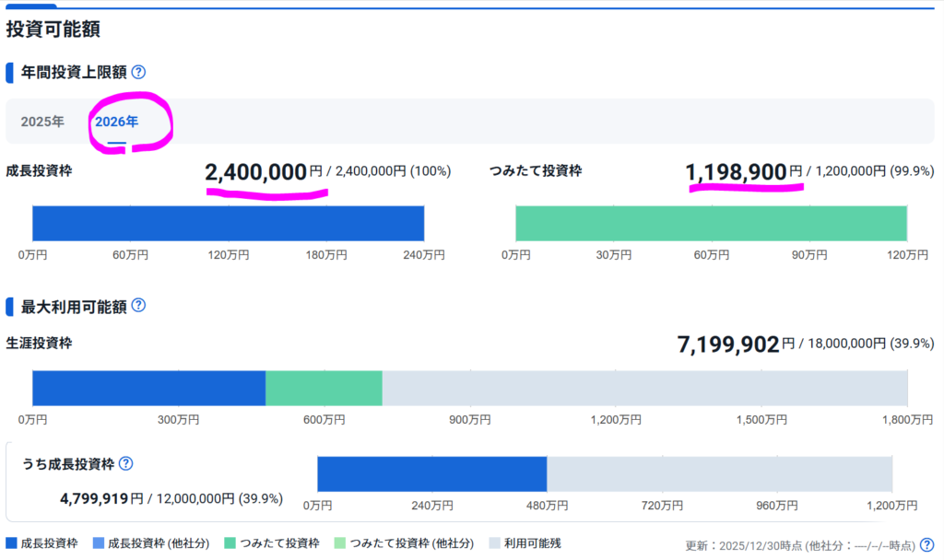Click the 成長投資枠 (他社分) legend swatch
This screenshot has width=944, height=560.
(100, 543)
